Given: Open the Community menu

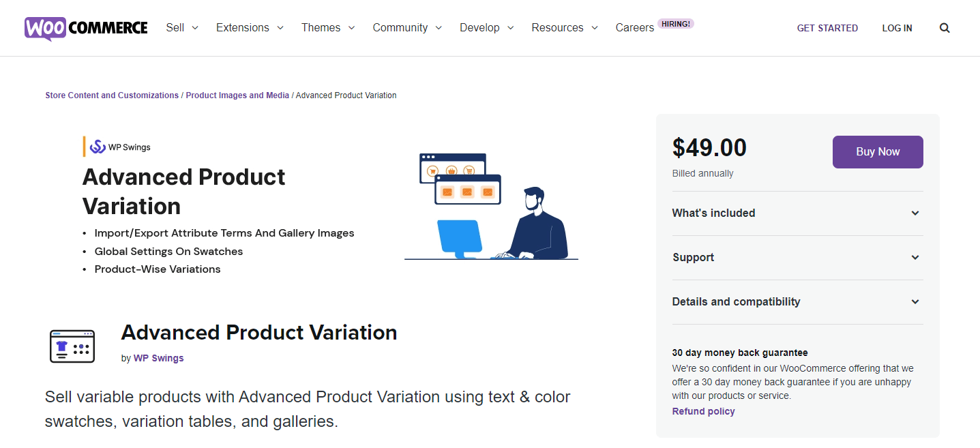Looking at the screenshot, I should click(x=407, y=28).
